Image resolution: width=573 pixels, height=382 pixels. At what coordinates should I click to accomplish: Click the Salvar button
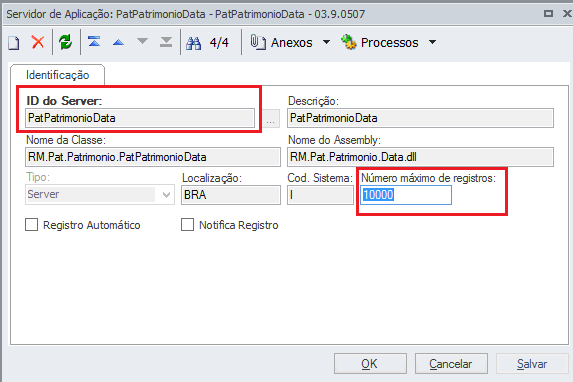[x=532, y=364]
